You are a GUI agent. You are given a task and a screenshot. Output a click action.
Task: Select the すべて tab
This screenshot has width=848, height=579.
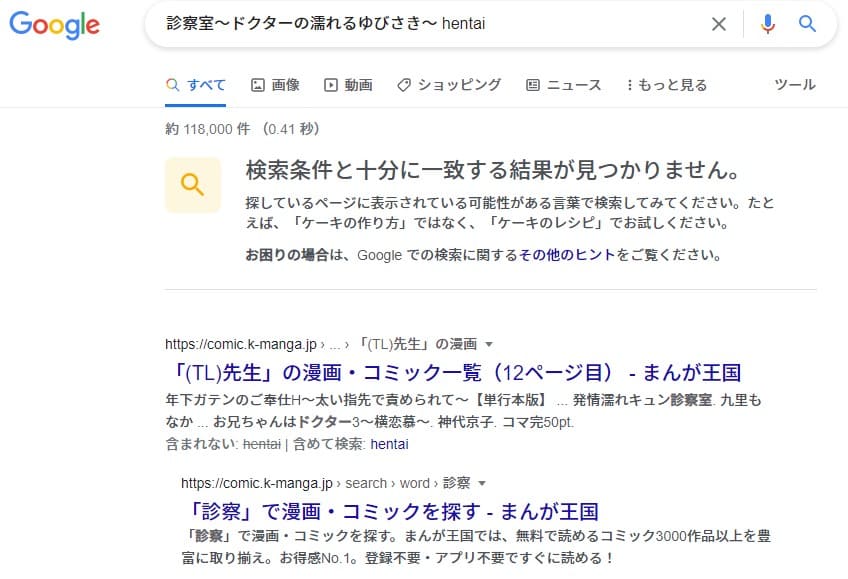196,85
